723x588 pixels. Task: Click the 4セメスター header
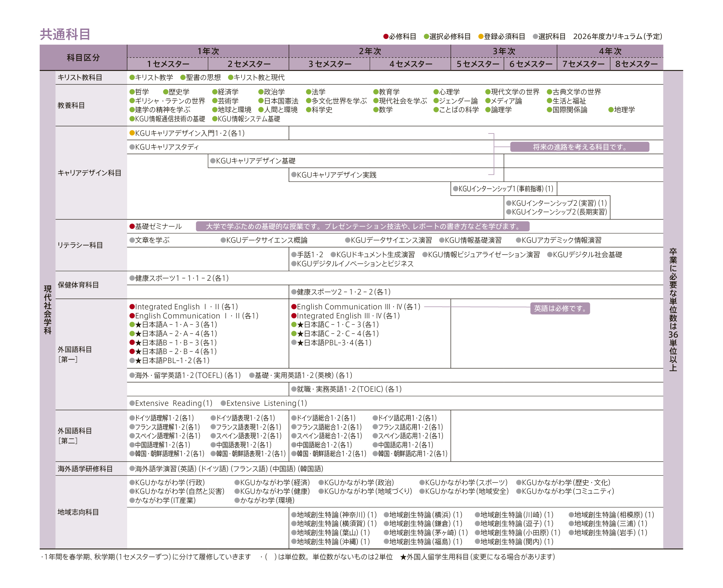(x=410, y=64)
